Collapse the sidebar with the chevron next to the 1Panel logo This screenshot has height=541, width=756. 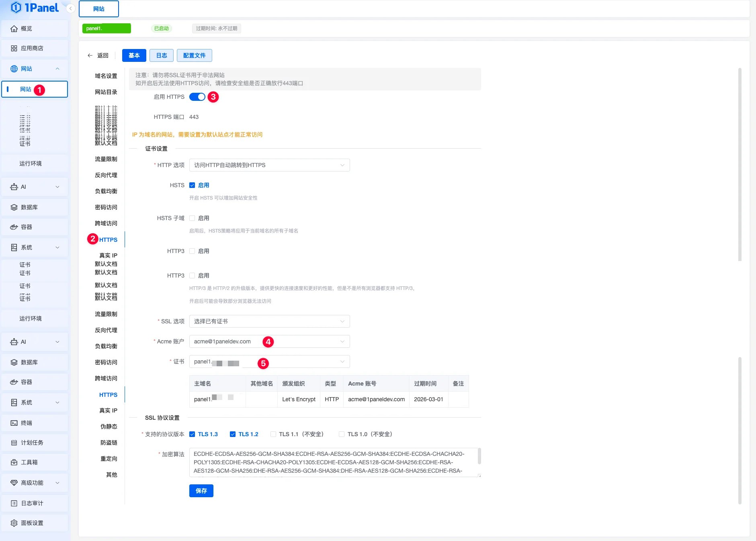[71, 8]
